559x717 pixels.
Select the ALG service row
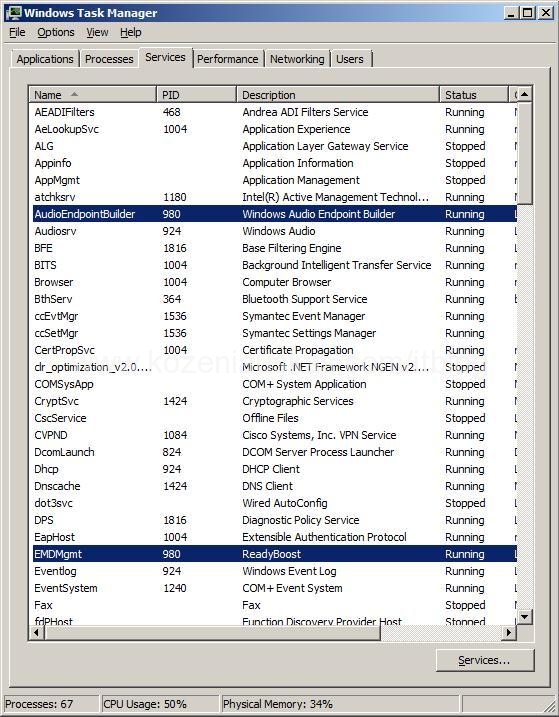click(274, 146)
